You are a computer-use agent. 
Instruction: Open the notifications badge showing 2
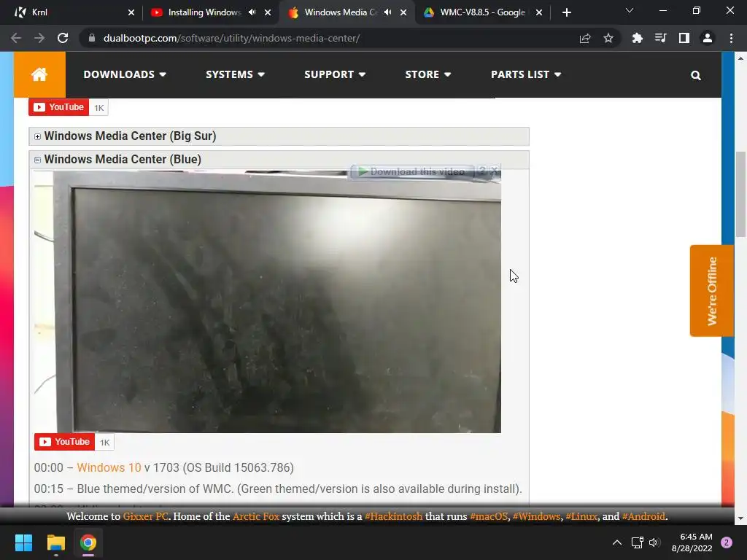pos(727,542)
